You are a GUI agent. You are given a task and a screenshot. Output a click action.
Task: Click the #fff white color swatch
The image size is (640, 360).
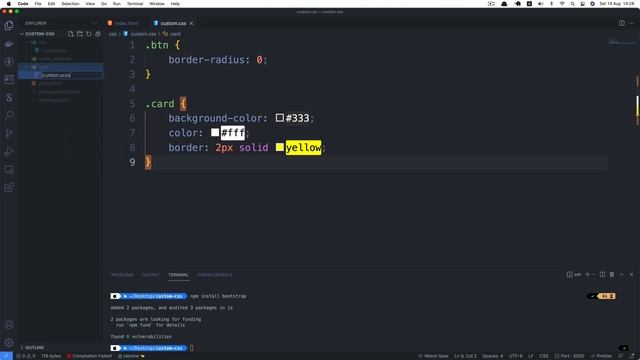pyautogui.click(x=215, y=132)
